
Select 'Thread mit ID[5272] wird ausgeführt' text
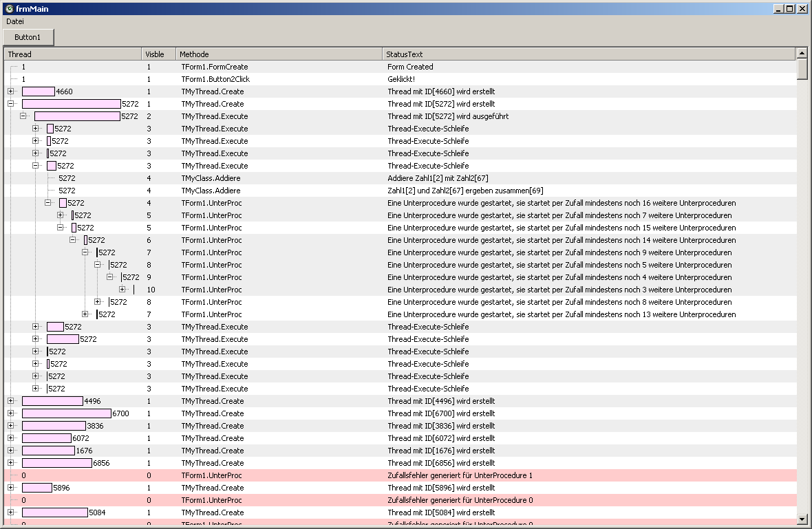pos(448,116)
